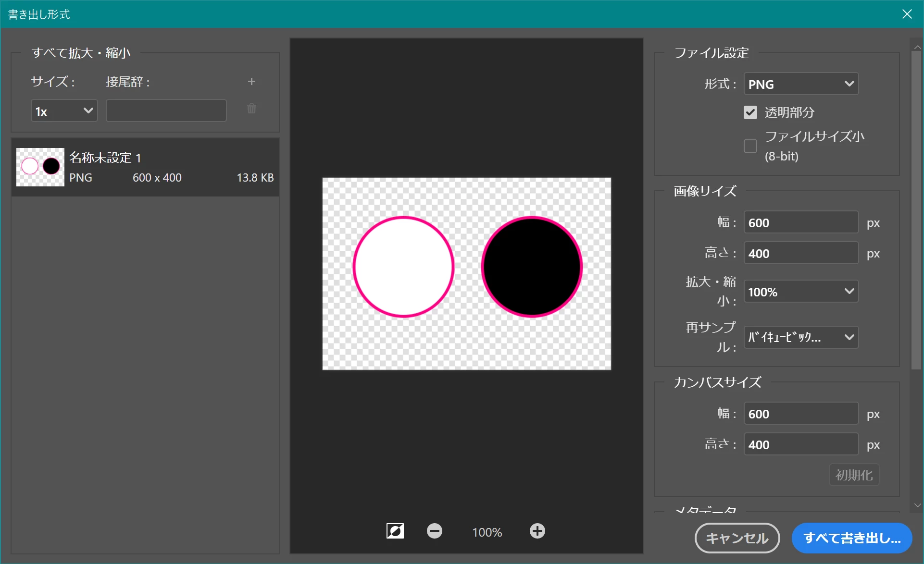
Task: Zoom in preview with plus icon
Action: coord(537,531)
